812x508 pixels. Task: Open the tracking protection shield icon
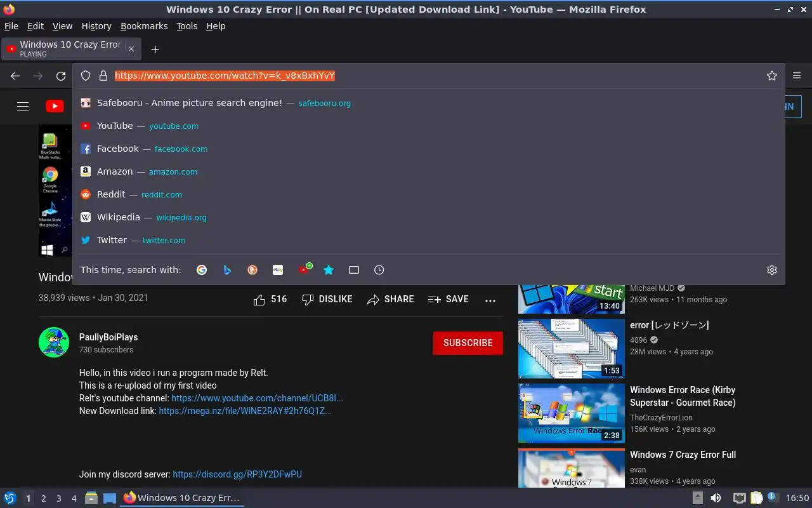pyautogui.click(x=86, y=76)
